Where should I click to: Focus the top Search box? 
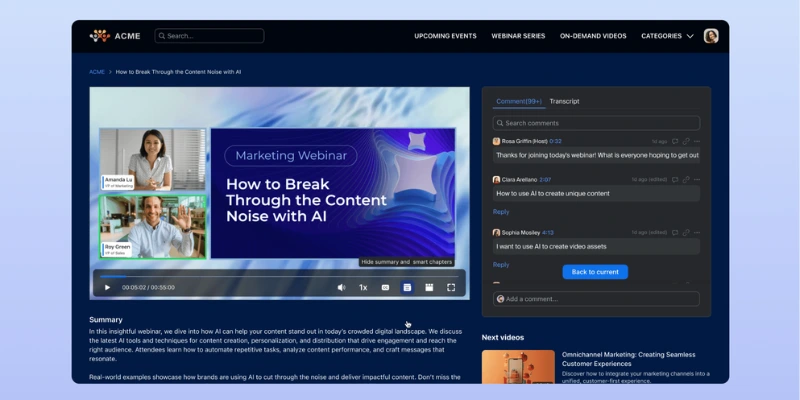pyautogui.click(x=209, y=36)
